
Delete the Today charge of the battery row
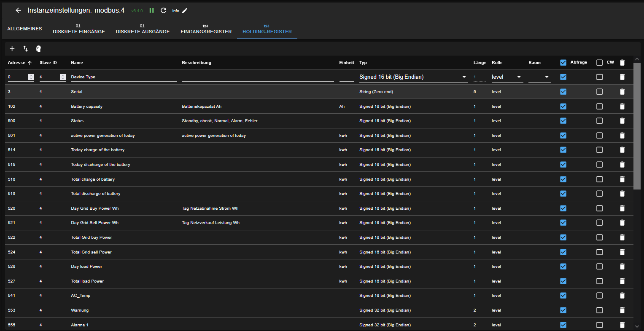(622, 150)
